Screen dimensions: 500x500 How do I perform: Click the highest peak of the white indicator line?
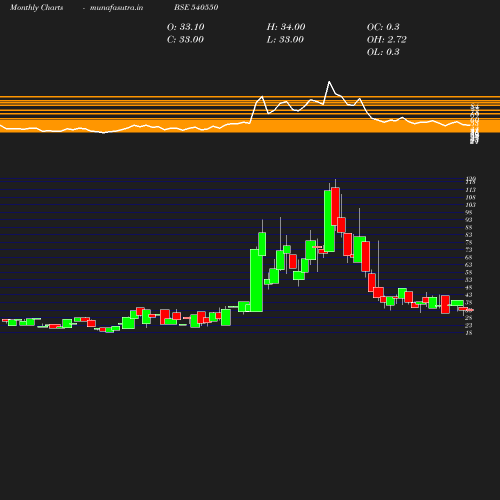point(329,82)
